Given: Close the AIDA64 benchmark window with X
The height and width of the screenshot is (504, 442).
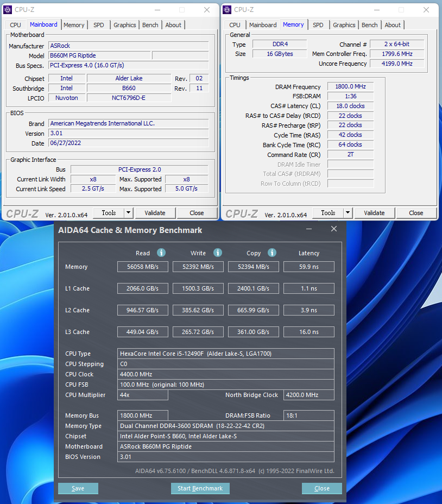Looking at the screenshot, I should pyautogui.click(x=334, y=229).
